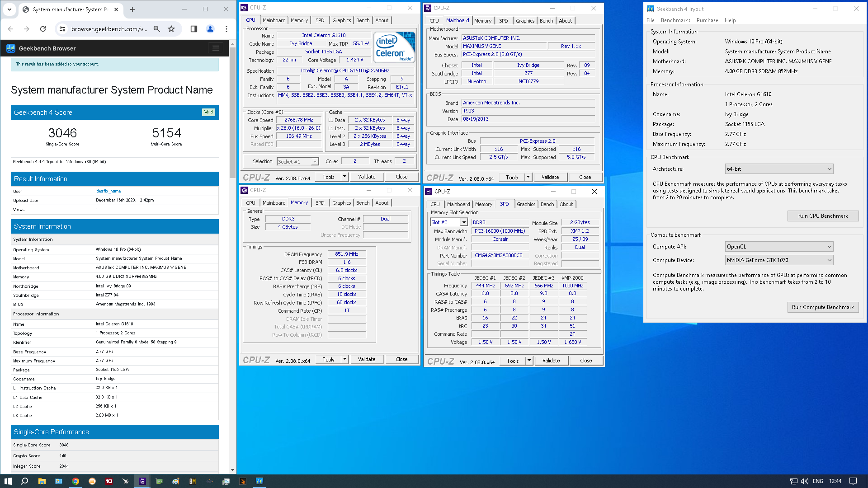Click Close in the Mainboard tab window

(x=585, y=178)
